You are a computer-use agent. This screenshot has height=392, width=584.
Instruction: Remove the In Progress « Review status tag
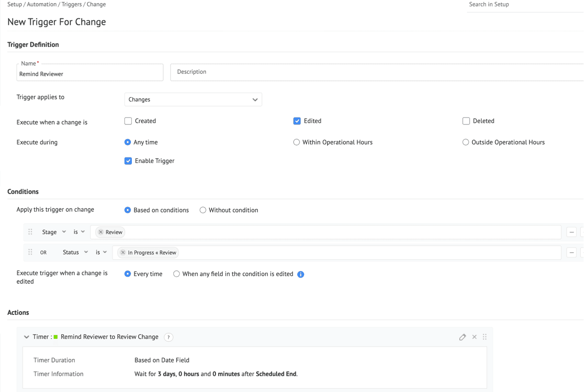click(x=123, y=252)
